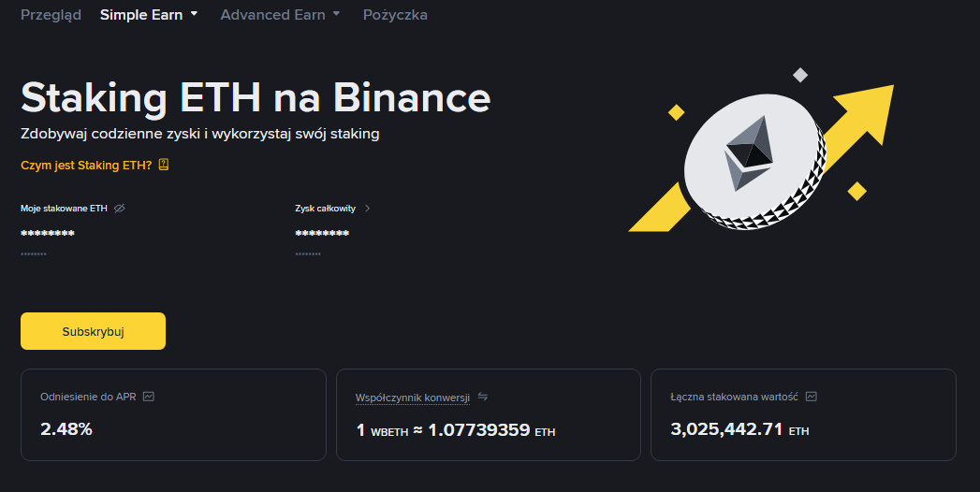Open the Przegląd tab
Viewport: 980px width, 492px height.
click(x=51, y=15)
